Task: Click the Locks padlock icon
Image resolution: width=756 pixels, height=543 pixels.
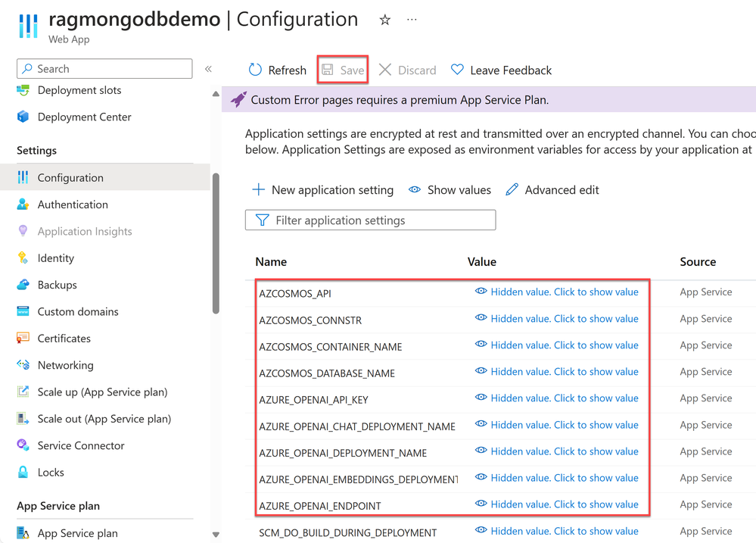Action: 23,472
